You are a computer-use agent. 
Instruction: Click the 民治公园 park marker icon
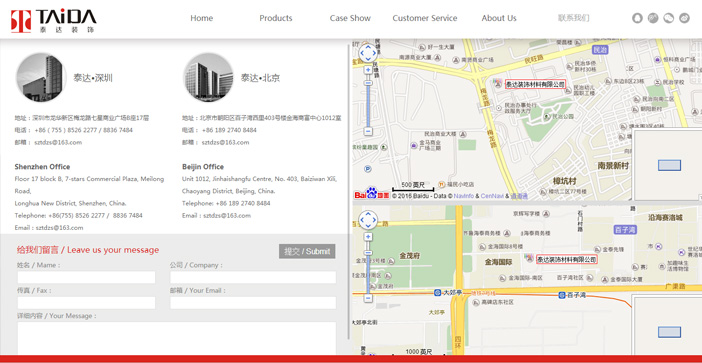(547, 116)
